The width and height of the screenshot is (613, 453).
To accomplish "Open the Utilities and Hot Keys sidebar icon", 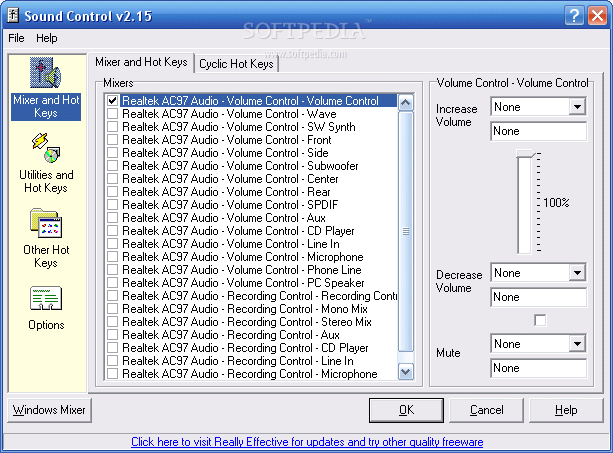I will (46, 148).
